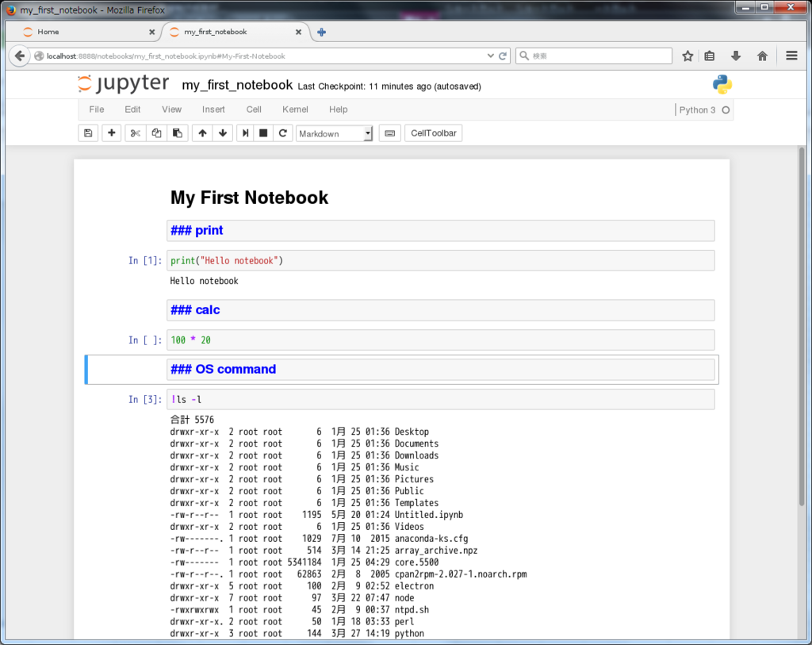Close the my_first_notebook tab

click(298, 32)
